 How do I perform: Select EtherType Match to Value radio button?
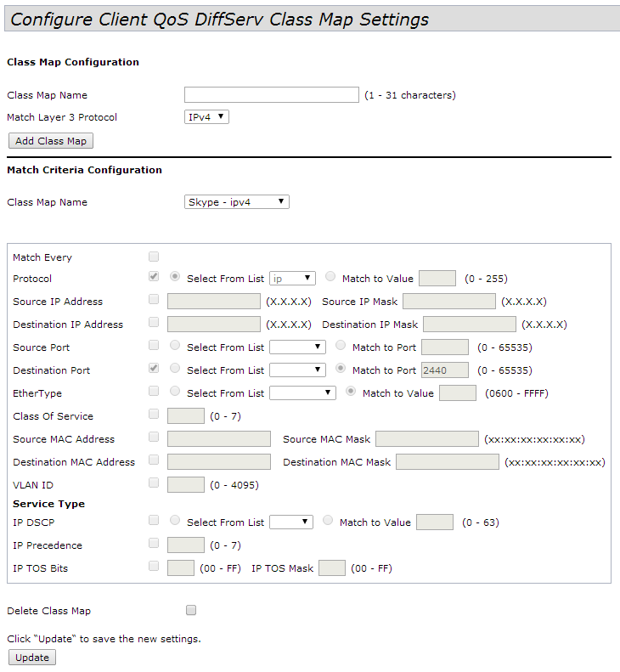351,392
